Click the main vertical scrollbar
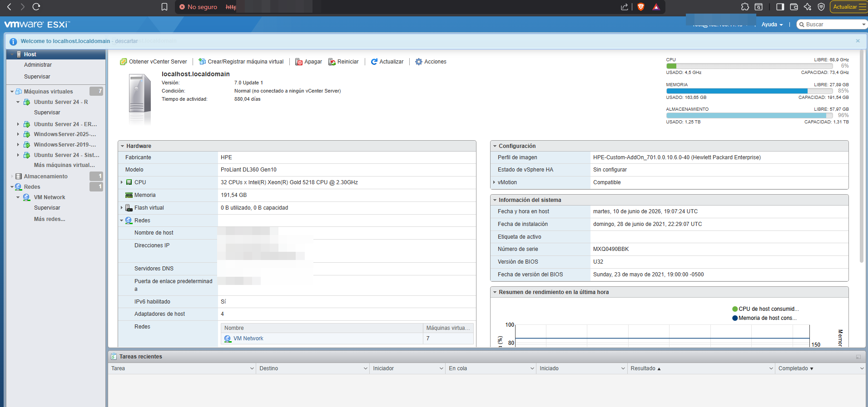 pyautogui.click(x=862, y=157)
